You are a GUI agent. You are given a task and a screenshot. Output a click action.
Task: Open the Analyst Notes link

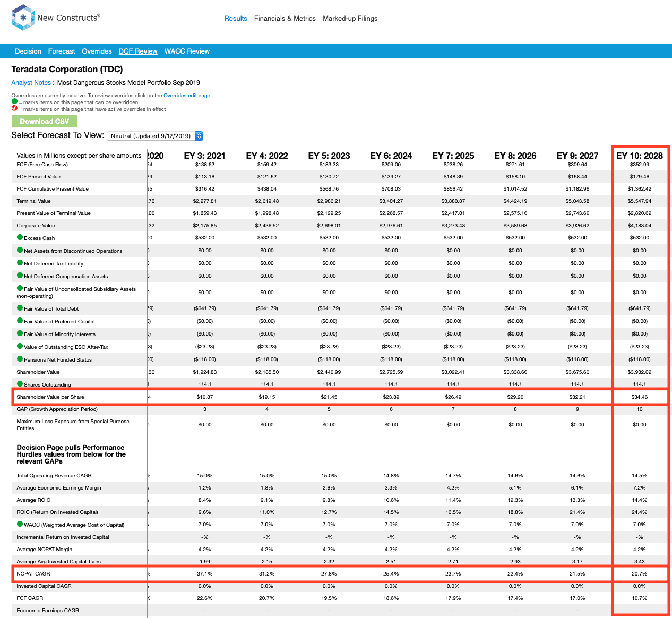(31, 83)
